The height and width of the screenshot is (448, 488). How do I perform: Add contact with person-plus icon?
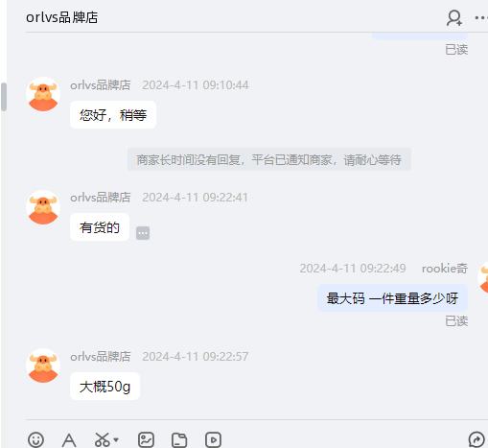454,18
